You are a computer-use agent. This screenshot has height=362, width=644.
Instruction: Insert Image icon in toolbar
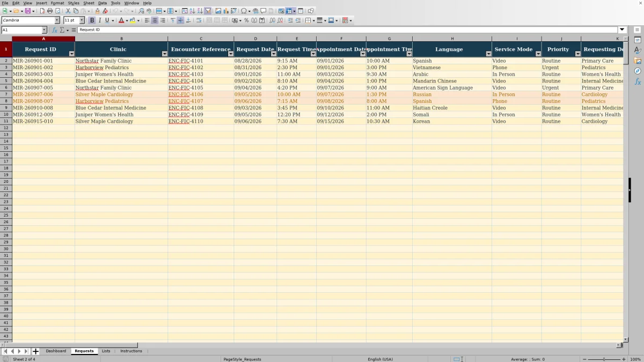[218, 11]
